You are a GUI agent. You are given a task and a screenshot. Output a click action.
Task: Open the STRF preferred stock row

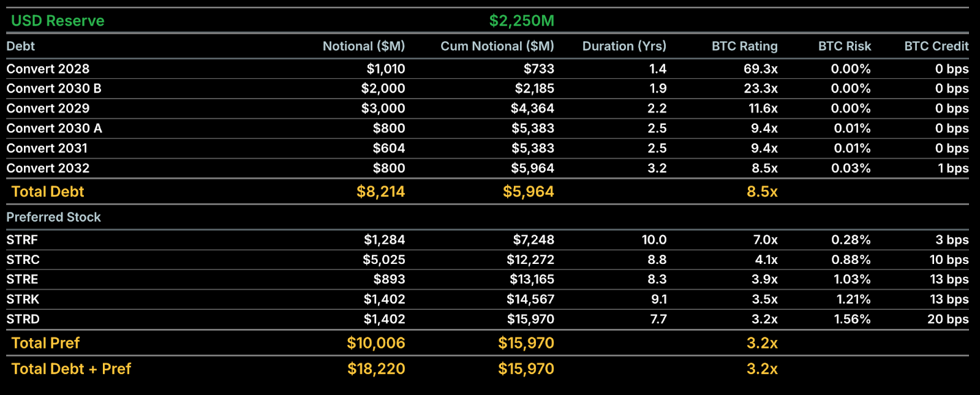pos(22,239)
